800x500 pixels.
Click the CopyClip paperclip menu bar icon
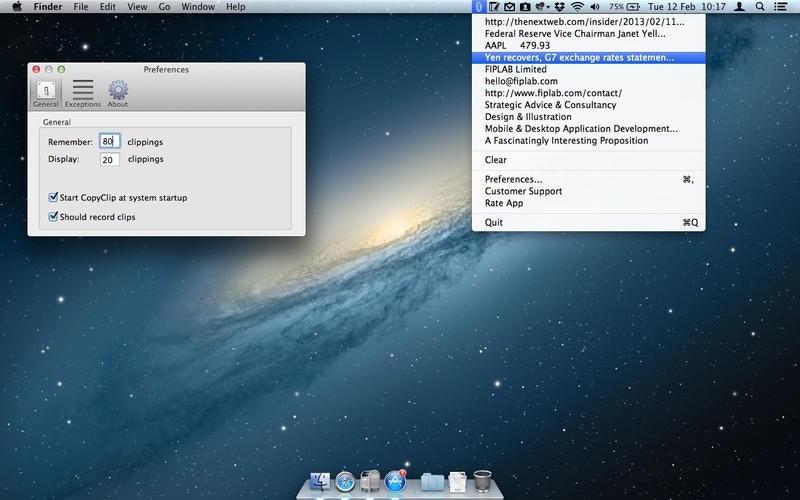point(478,7)
